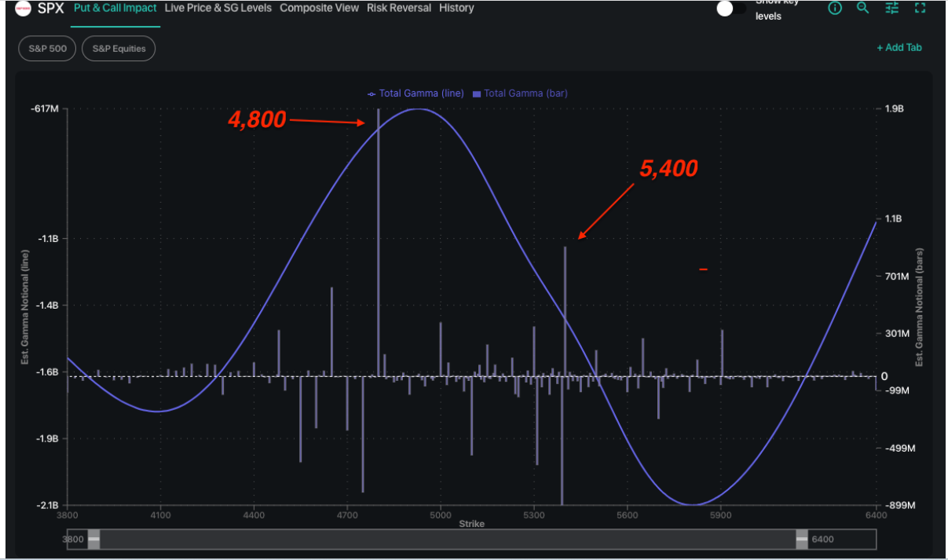Image resolution: width=948 pixels, height=560 pixels.
Task: Switch to Put & Call Impact tab
Action: tap(115, 8)
